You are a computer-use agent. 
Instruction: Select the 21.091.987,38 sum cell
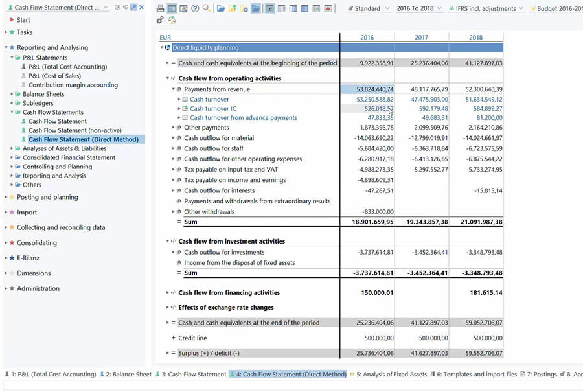coord(476,222)
